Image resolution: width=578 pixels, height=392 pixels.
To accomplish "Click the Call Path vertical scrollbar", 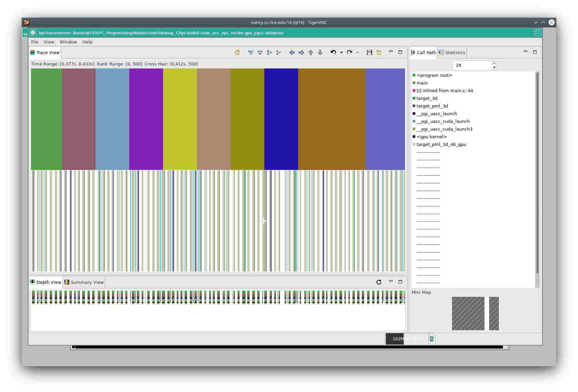I will tap(537, 173).
